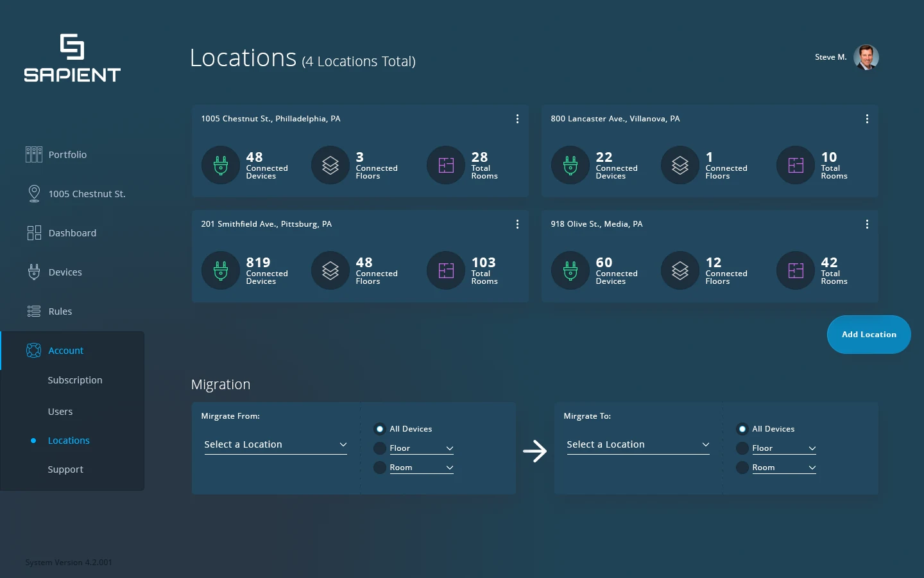Click the 103 Total Rooms value
Screen dimensions: 924x578
484,262
